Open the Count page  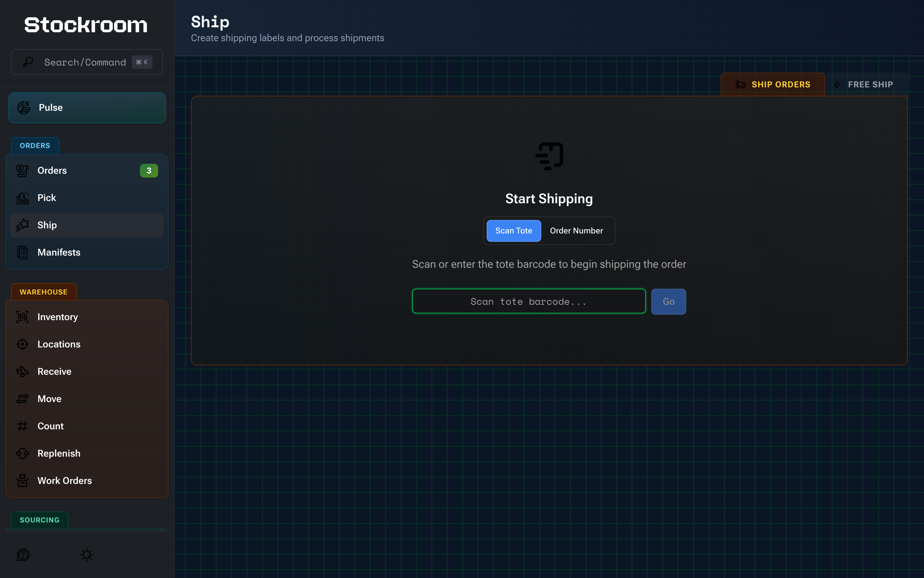87,426
